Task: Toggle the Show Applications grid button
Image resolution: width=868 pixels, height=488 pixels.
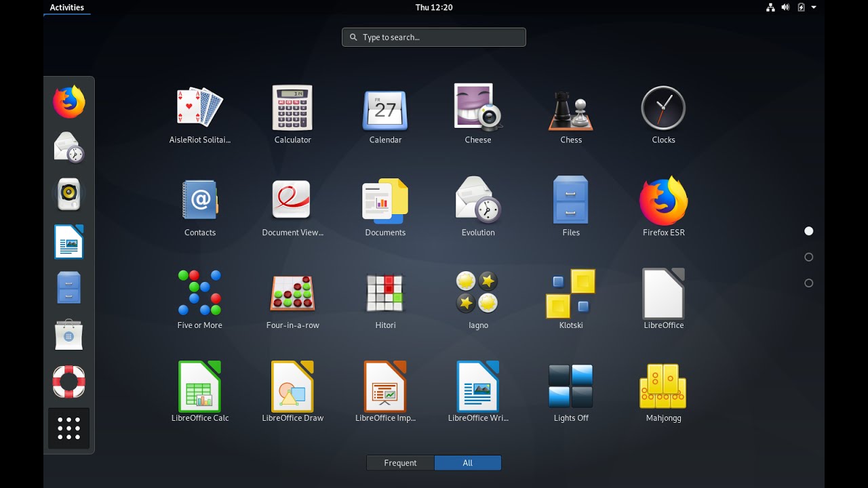Action: [x=69, y=428]
